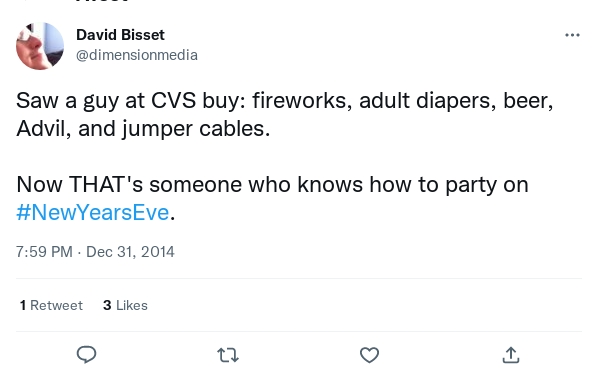Open the David Bisset display name link
This screenshot has height=369, width=598.
coord(121,35)
